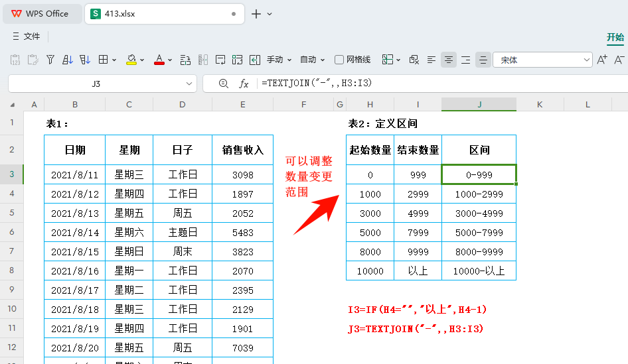Select column H header
This screenshot has width=628, height=364.
370,104
